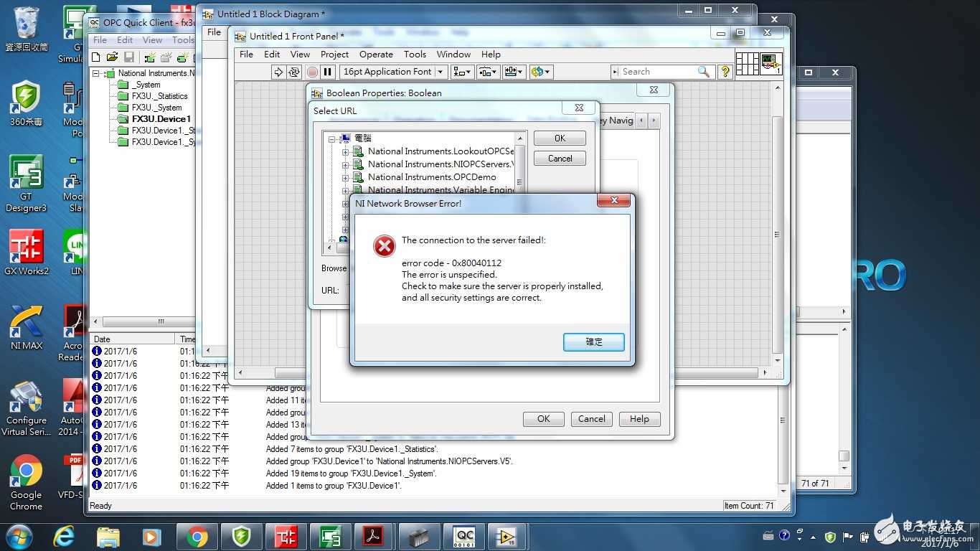Image resolution: width=980 pixels, height=551 pixels.
Task: Open the Front Panel File menu
Action: (x=246, y=55)
